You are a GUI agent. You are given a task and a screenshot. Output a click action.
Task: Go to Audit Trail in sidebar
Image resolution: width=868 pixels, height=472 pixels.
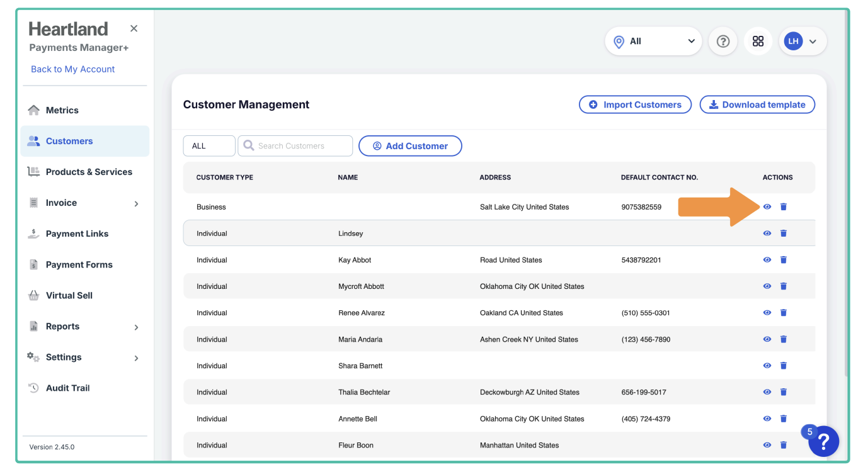tap(67, 388)
